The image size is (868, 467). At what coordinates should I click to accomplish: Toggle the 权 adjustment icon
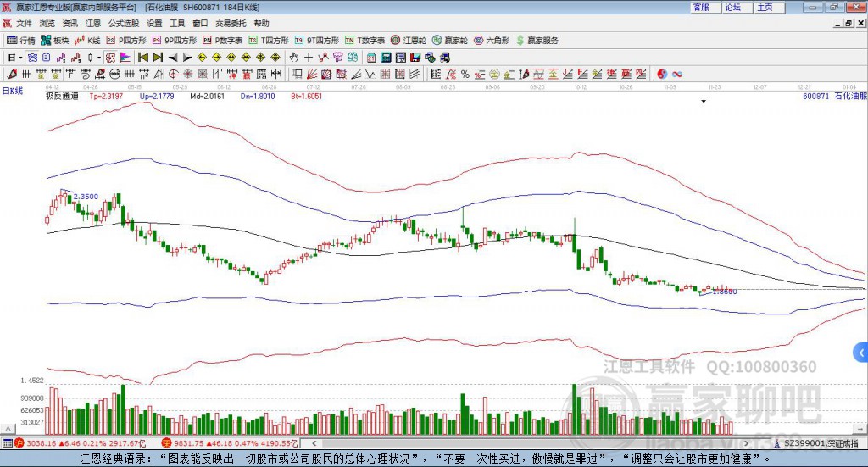click(110, 58)
